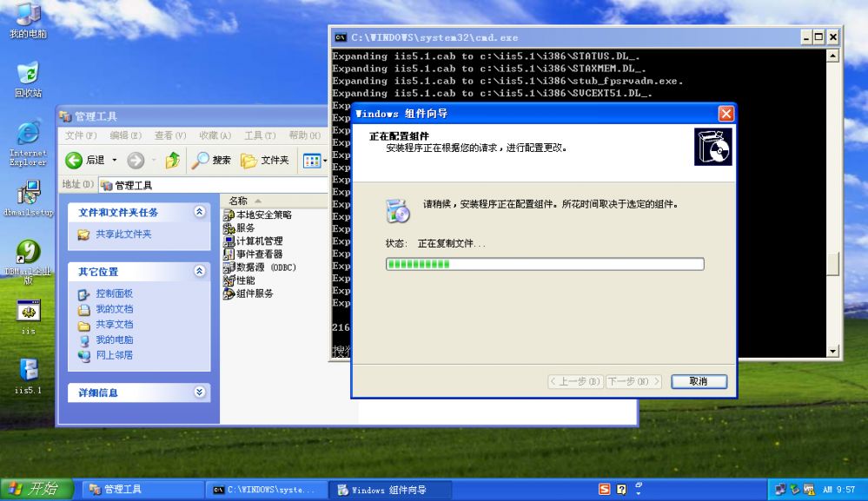Select the iis desktop icon
868x501 pixels.
(28, 317)
